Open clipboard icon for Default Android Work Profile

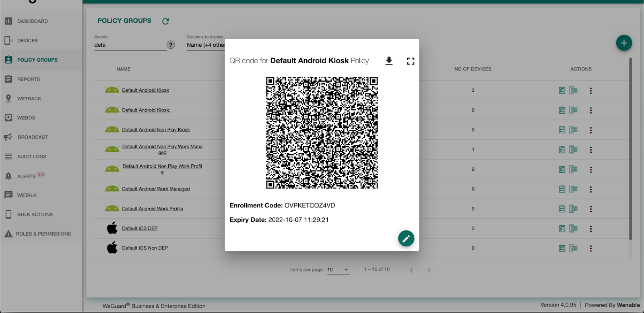tap(562, 209)
